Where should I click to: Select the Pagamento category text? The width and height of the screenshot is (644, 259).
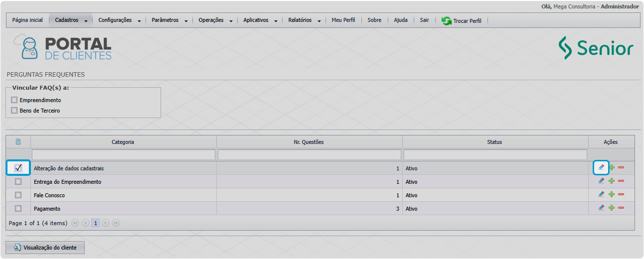47,209
